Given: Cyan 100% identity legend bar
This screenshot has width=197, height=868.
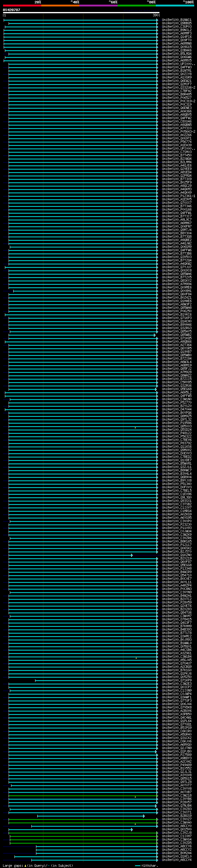Looking at the screenshot, I should click(175, 6).
